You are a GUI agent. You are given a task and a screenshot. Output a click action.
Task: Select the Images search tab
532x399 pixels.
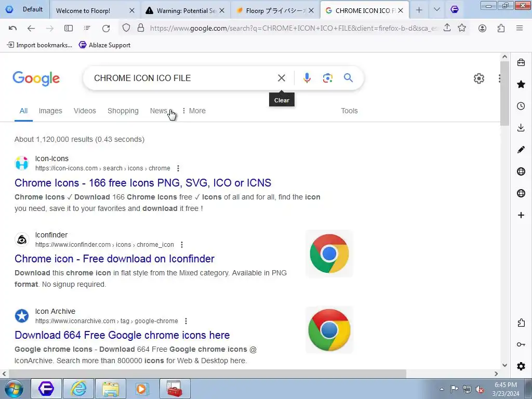(50, 111)
